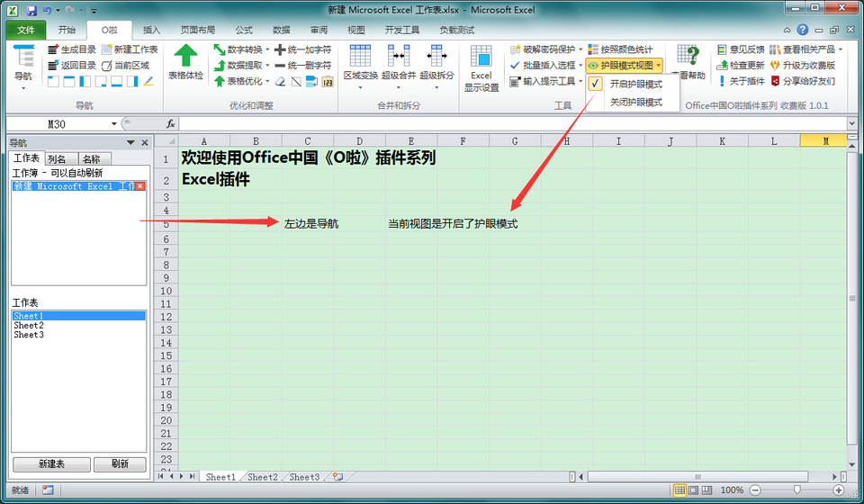Screen dimensions: 864x504
Task: Click zoom slider handle
Action: [x=796, y=490]
